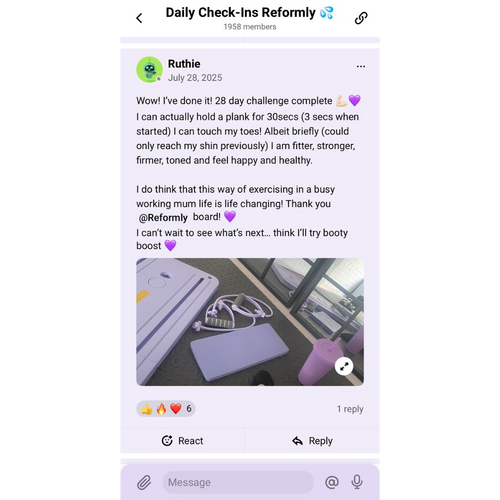Viewport: 500px width, 500px height.
Task: Click the Ruthie author name
Action: 184,64
